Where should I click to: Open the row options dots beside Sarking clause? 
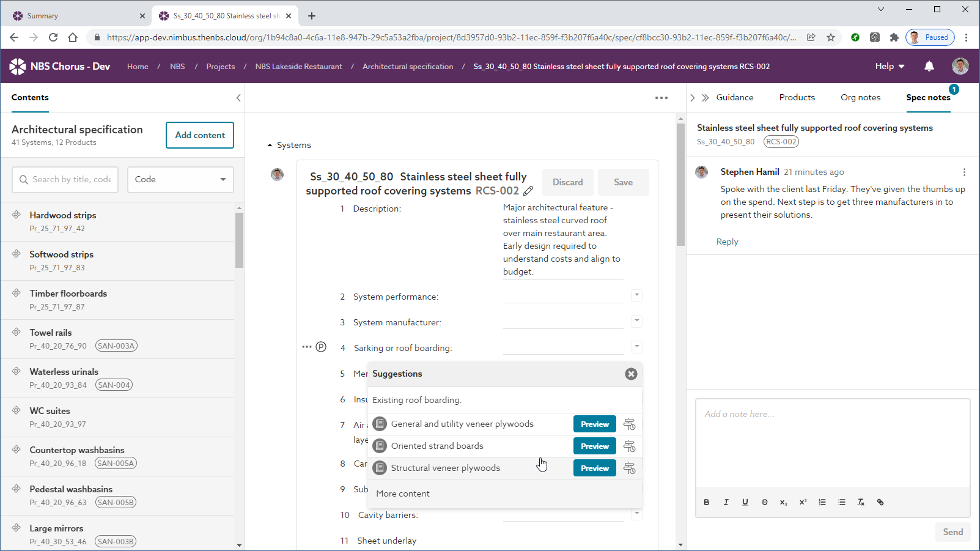click(307, 347)
